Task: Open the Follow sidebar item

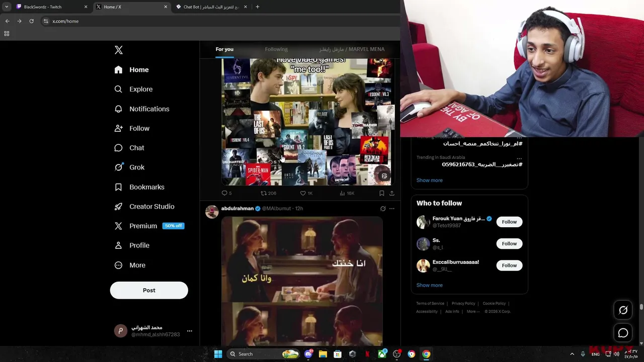Action: pos(132,128)
